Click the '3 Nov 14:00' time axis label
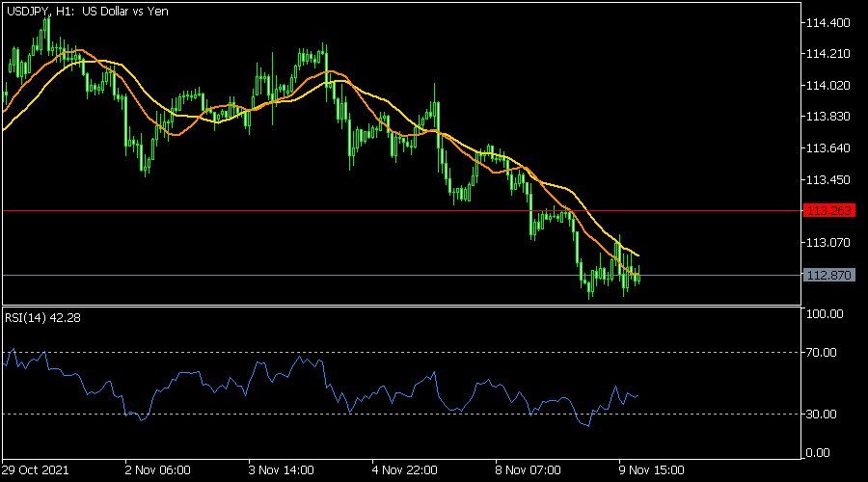The height and width of the screenshot is (482, 868). (x=282, y=470)
